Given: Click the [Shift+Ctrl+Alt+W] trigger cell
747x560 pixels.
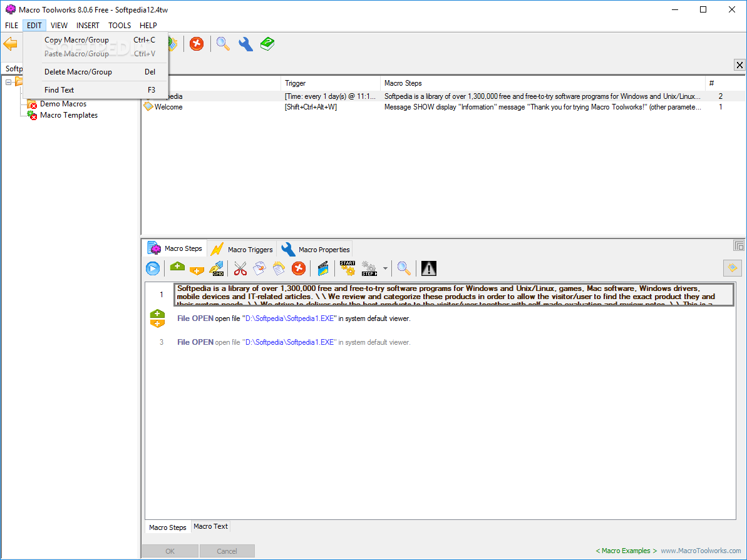Looking at the screenshot, I should [311, 107].
